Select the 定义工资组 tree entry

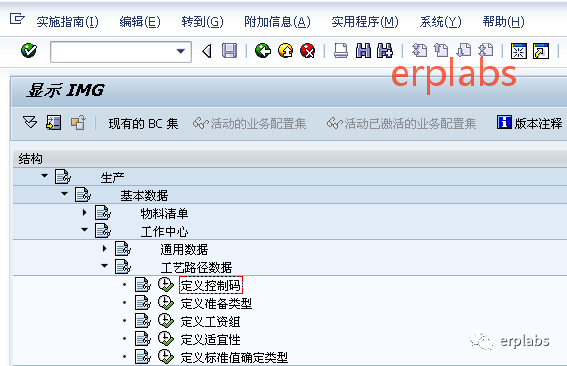(x=210, y=322)
